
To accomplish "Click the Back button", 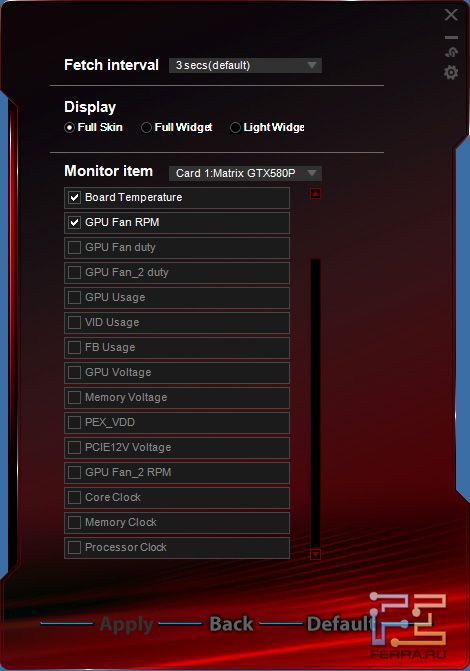I will pyautogui.click(x=231, y=624).
